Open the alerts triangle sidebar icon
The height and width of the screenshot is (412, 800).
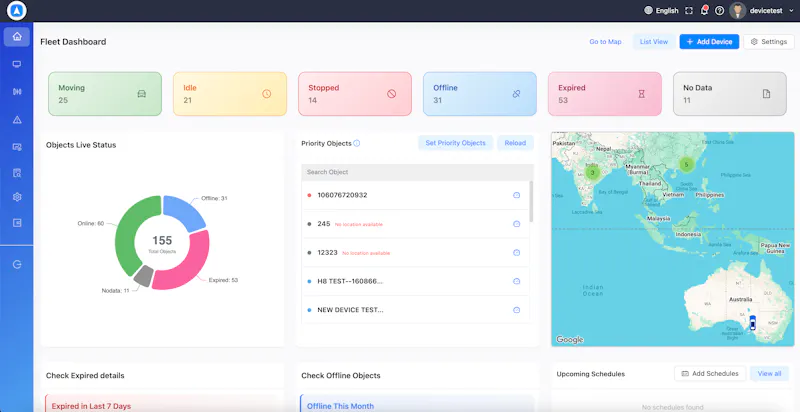17,120
